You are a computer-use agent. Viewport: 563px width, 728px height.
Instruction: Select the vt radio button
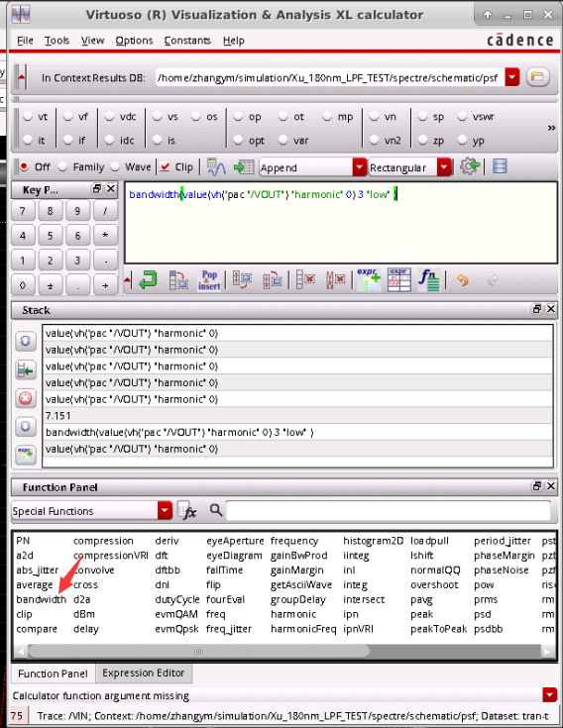(x=28, y=116)
